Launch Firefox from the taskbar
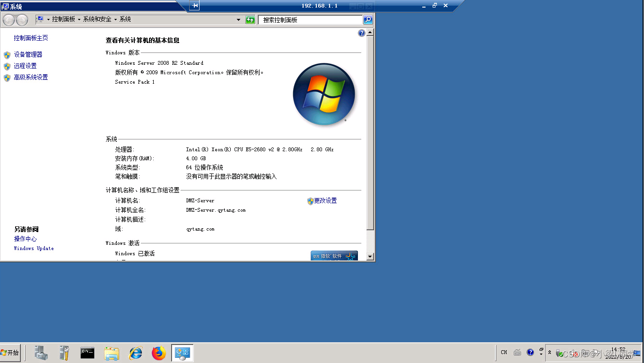 [159, 353]
